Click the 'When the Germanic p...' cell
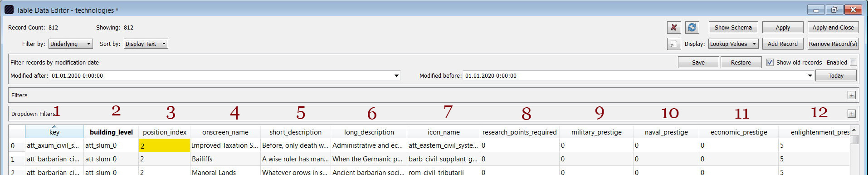The height and width of the screenshot is (175, 868). pos(369,159)
